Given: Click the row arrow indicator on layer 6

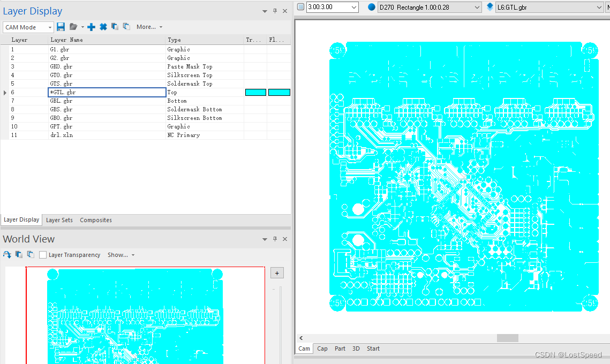Looking at the screenshot, I should click(x=5, y=93).
